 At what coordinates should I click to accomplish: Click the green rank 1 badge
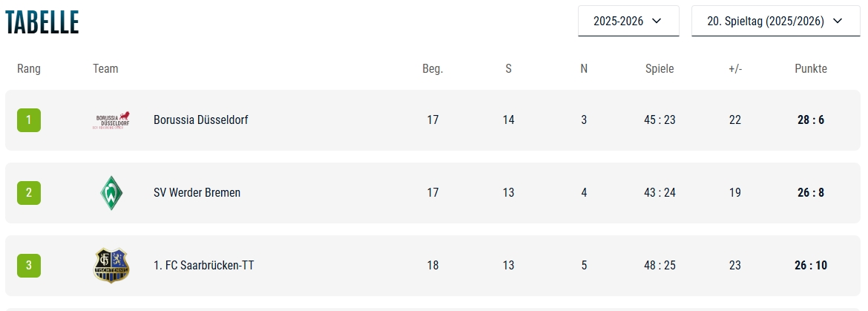[29, 120]
